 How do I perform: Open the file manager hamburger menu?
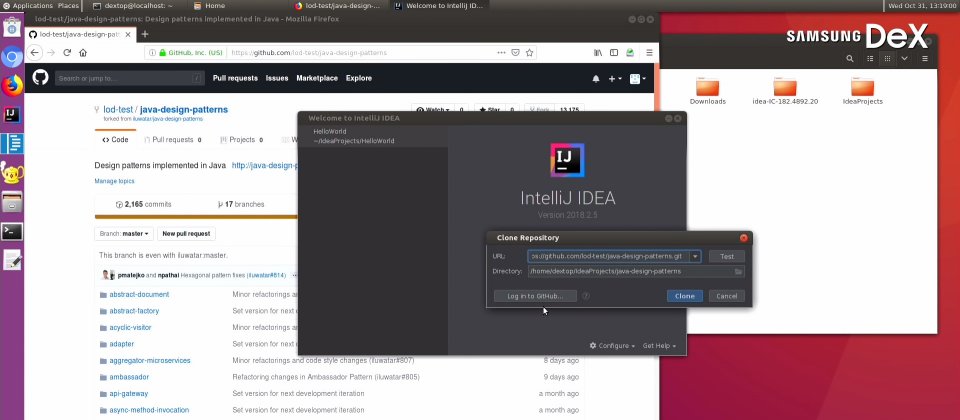(x=925, y=59)
